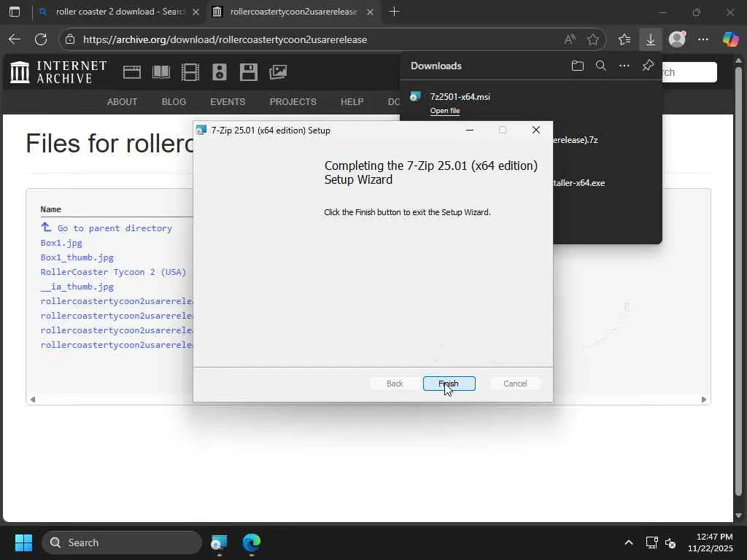Screen dimensions: 747x560
Task: Search downloads in Downloads panel
Action: (601, 66)
